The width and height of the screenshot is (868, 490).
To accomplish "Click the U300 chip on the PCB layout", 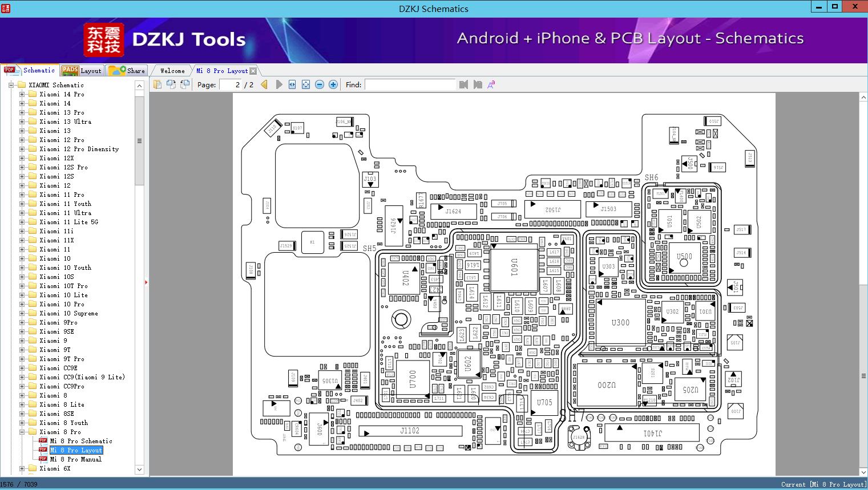I will coord(621,322).
